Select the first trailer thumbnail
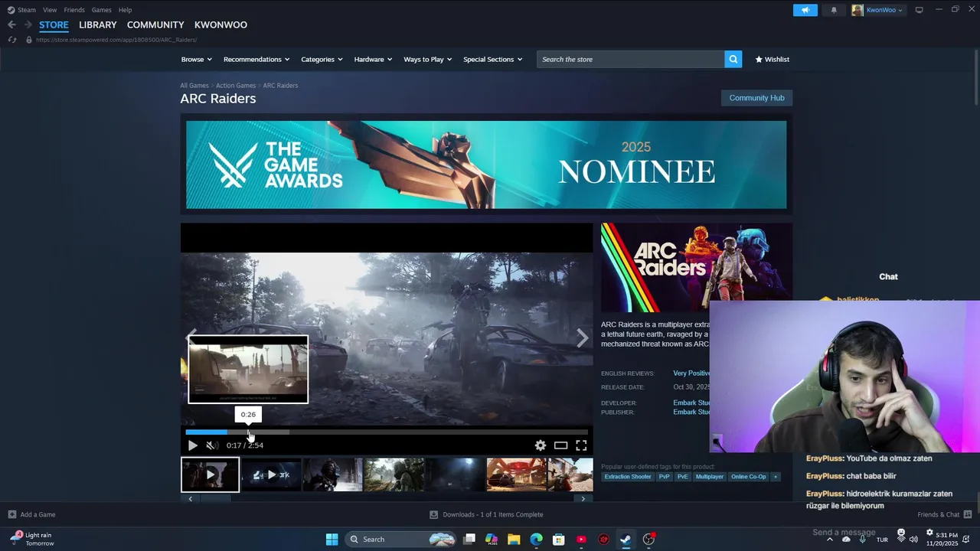The width and height of the screenshot is (980, 551). tap(210, 474)
